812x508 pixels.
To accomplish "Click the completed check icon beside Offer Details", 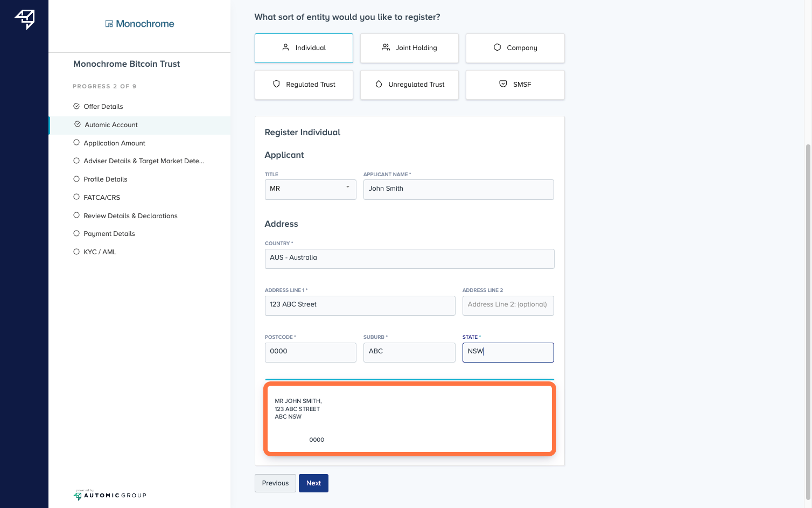I will coord(76,106).
